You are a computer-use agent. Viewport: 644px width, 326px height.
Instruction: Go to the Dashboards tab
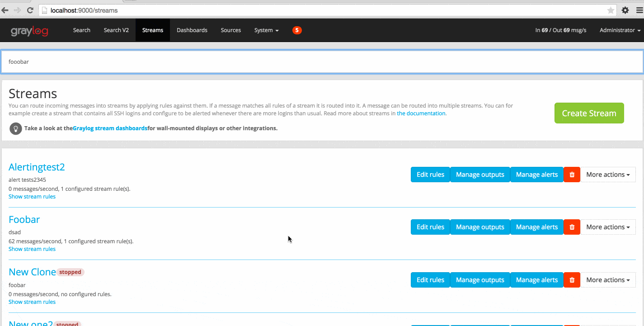192,30
